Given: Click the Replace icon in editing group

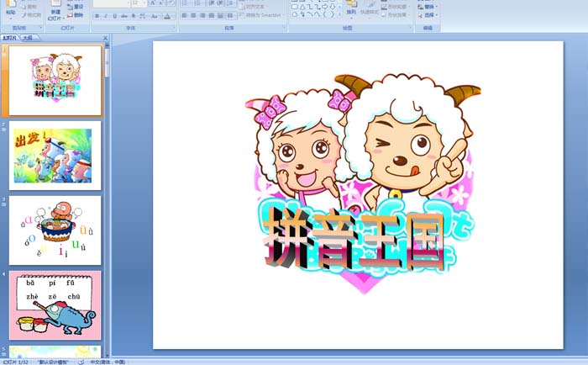Looking at the screenshot, I should pyautogui.click(x=430, y=6).
